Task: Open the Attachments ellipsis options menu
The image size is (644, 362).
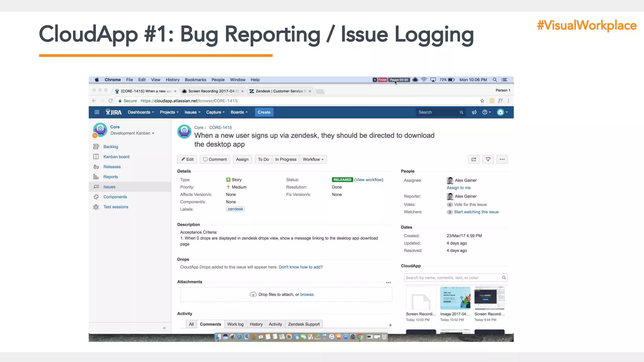Action: point(388,282)
